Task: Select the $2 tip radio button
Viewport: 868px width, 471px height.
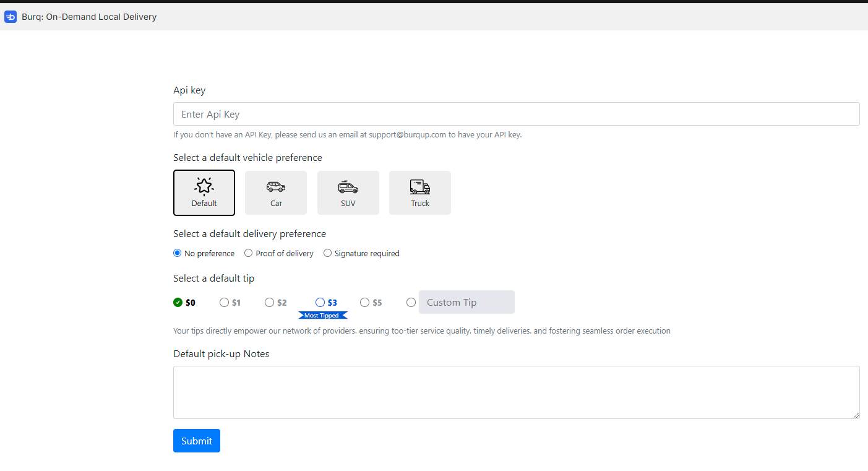Action: (x=270, y=303)
